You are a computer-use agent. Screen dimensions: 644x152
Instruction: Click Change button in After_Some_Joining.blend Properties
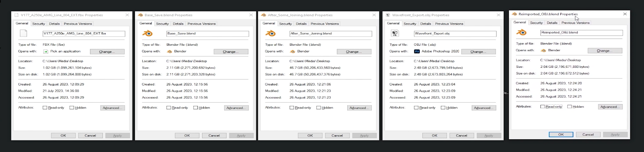click(354, 52)
